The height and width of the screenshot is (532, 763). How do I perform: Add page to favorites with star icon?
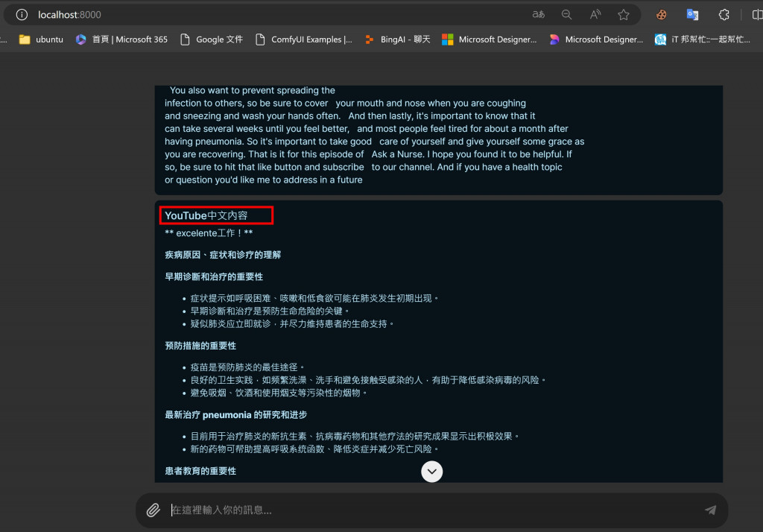[x=624, y=15]
